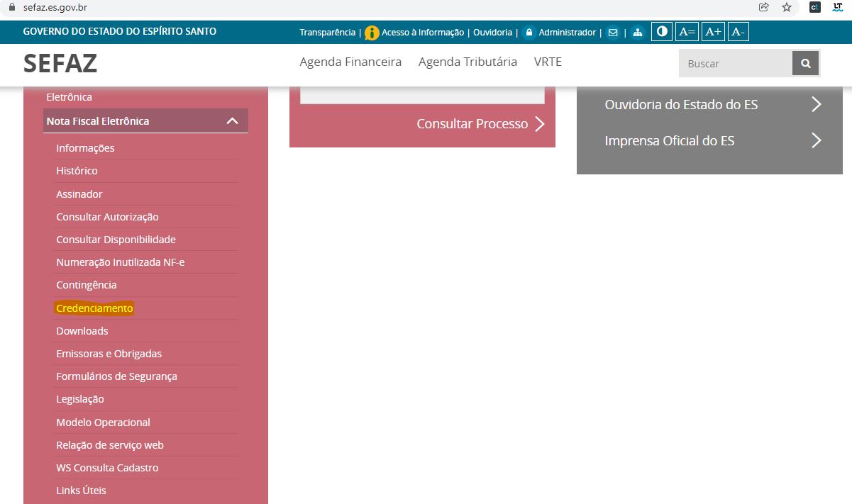The height and width of the screenshot is (504, 852).
Task: Collapse the Nota Fiscal Eletrônica section
Action: 232,121
